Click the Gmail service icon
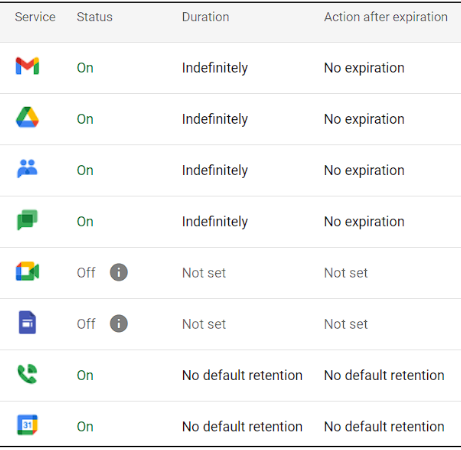 [27, 66]
